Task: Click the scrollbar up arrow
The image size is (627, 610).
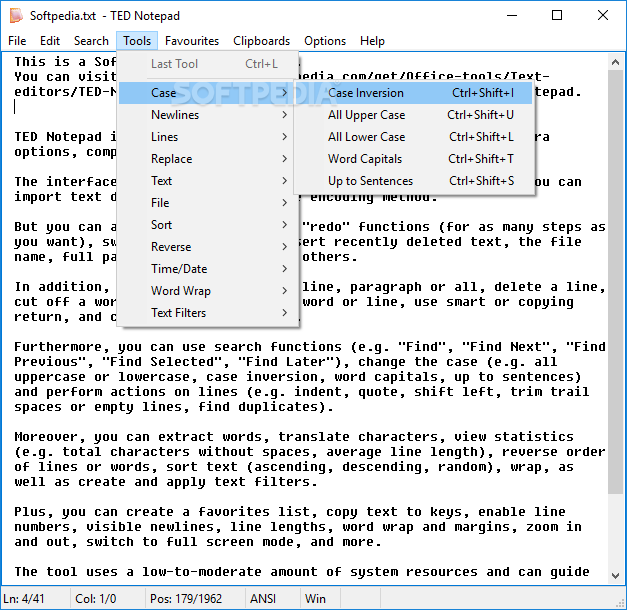Action: (616, 62)
